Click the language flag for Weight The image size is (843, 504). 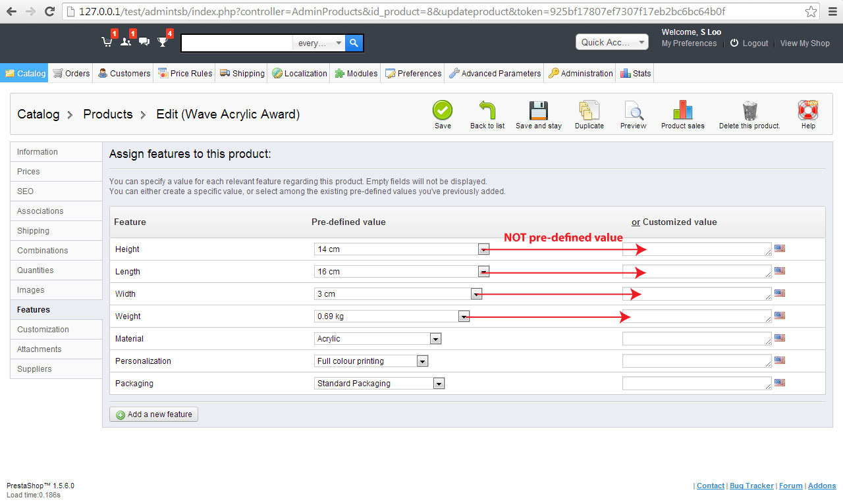pyautogui.click(x=780, y=316)
